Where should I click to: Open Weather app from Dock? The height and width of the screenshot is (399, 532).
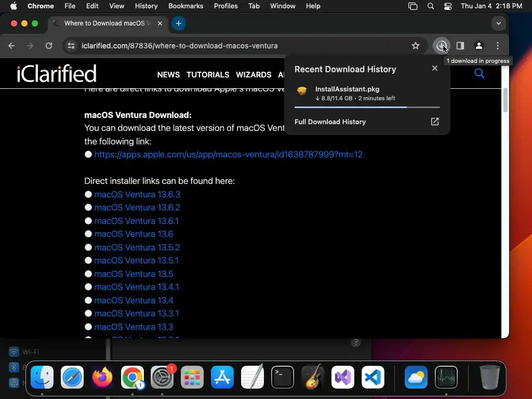coord(416,377)
